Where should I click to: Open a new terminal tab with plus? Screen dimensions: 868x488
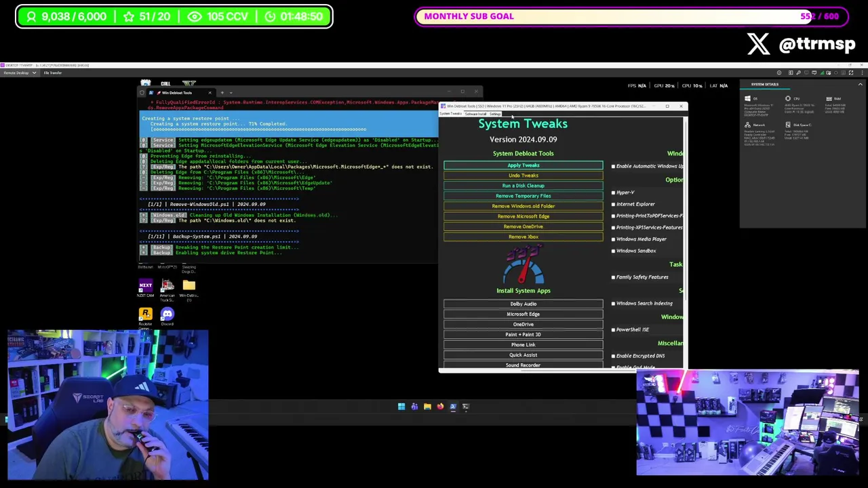point(221,93)
